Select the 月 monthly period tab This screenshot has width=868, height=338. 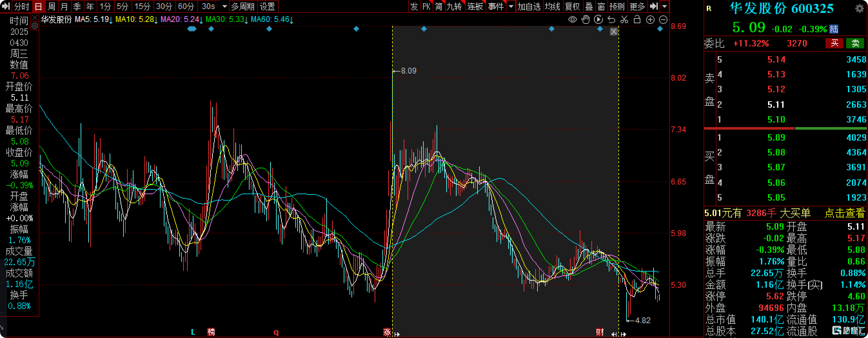(x=64, y=6)
